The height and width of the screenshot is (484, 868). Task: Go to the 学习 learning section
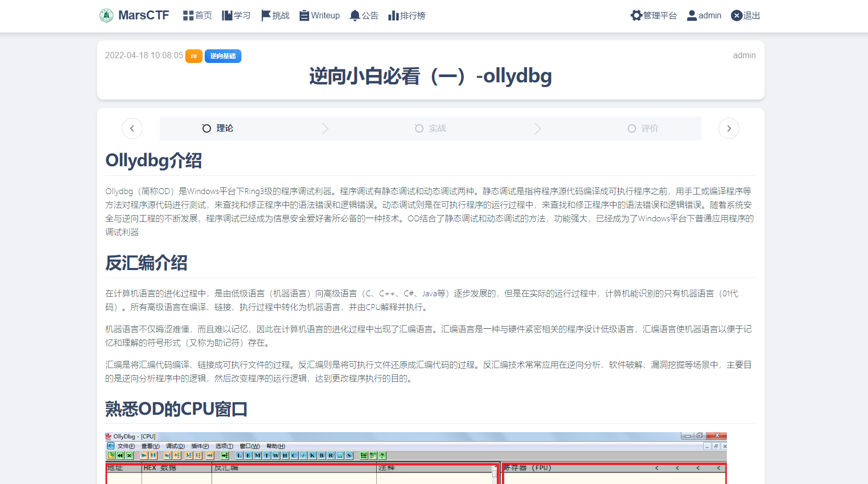[x=236, y=15]
